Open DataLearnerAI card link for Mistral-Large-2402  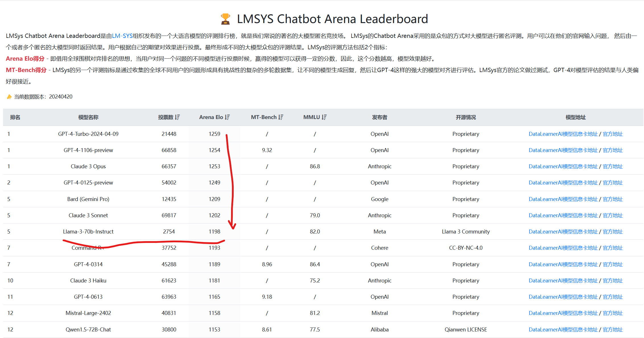click(x=563, y=313)
